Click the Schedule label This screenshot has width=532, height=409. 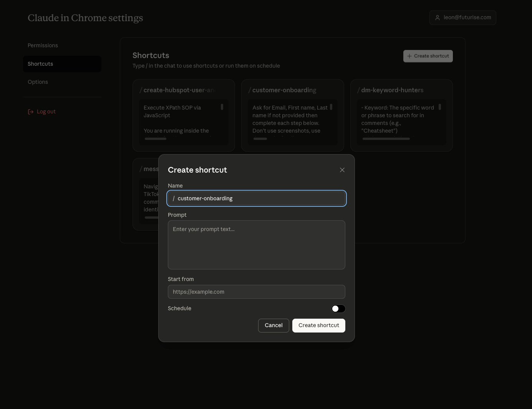tap(179, 308)
